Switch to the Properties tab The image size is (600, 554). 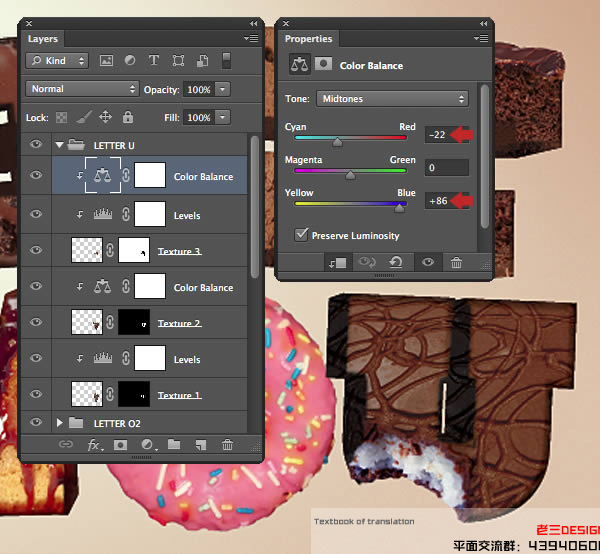point(308,39)
